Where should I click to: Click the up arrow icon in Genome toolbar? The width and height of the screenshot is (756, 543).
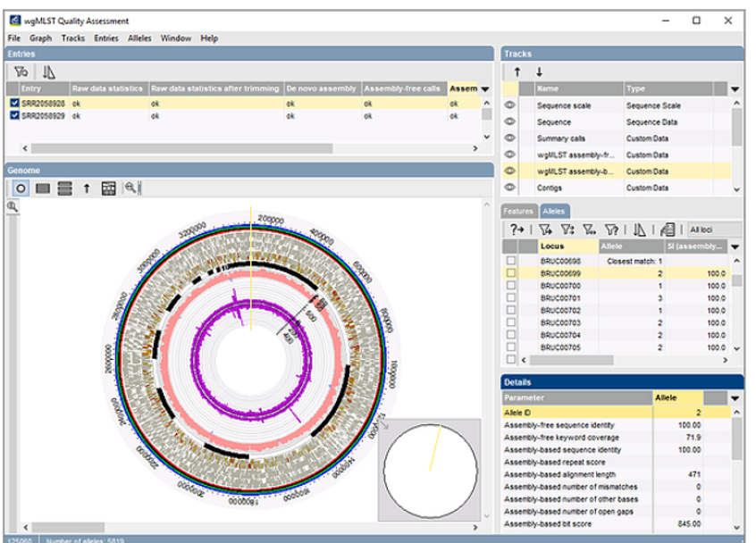coord(87,188)
